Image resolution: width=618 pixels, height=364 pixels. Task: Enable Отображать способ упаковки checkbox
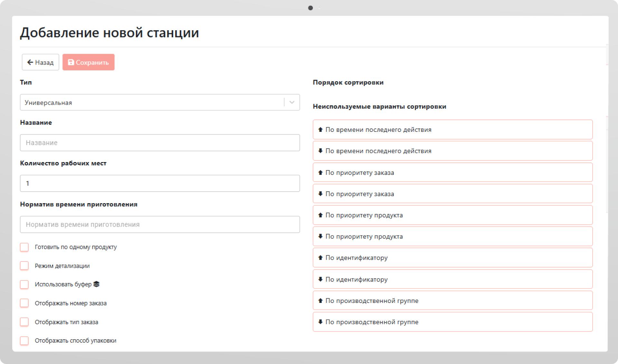tap(24, 341)
